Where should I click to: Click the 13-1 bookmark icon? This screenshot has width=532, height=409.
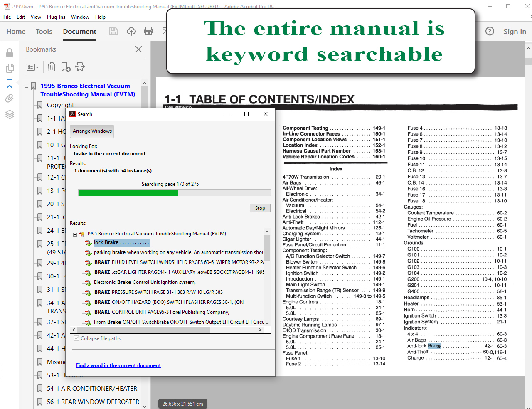click(40, 190)
